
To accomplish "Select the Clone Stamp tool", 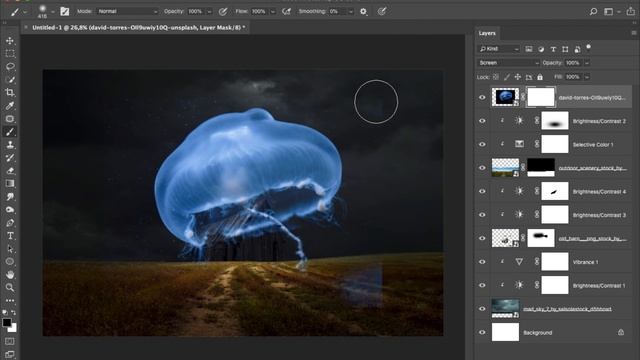I will [10, 145].
